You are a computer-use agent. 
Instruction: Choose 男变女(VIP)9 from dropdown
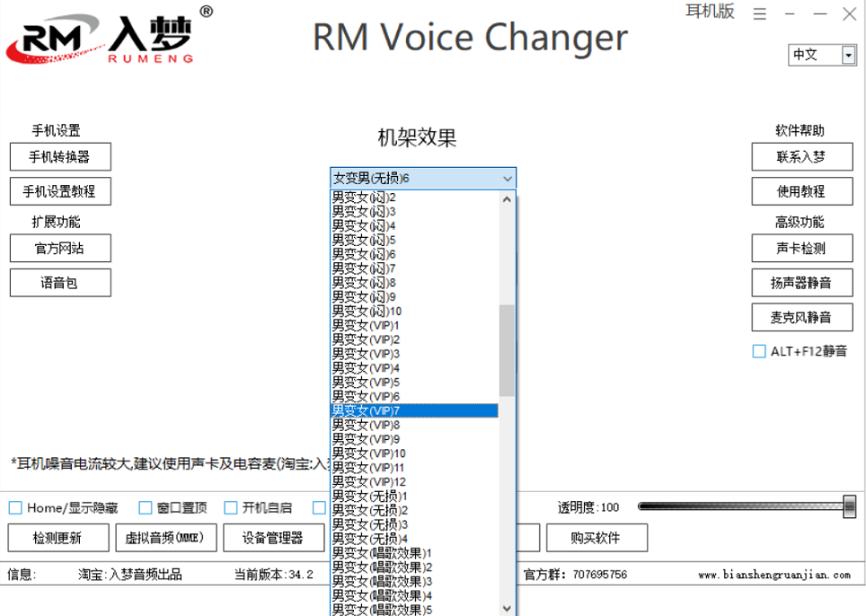point(415,439)
